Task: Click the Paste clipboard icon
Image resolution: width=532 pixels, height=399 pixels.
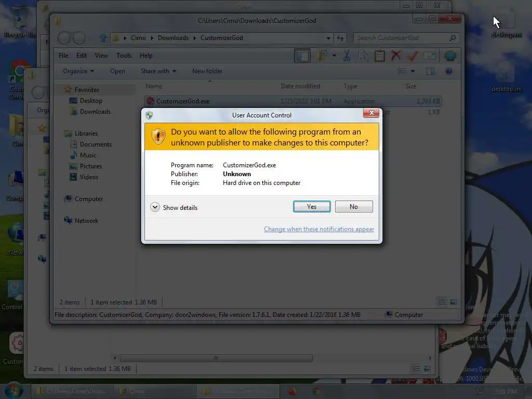Action: pos(379,56)
